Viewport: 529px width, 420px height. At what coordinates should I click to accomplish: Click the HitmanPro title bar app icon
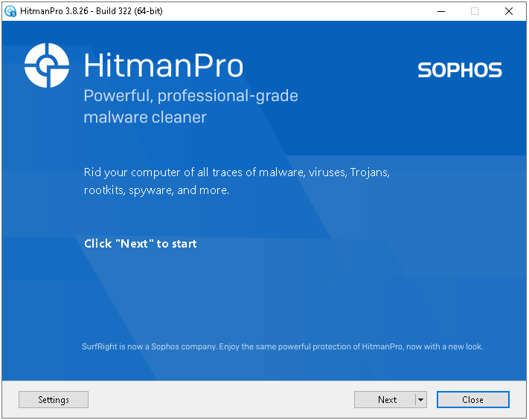tap(10, 11)
